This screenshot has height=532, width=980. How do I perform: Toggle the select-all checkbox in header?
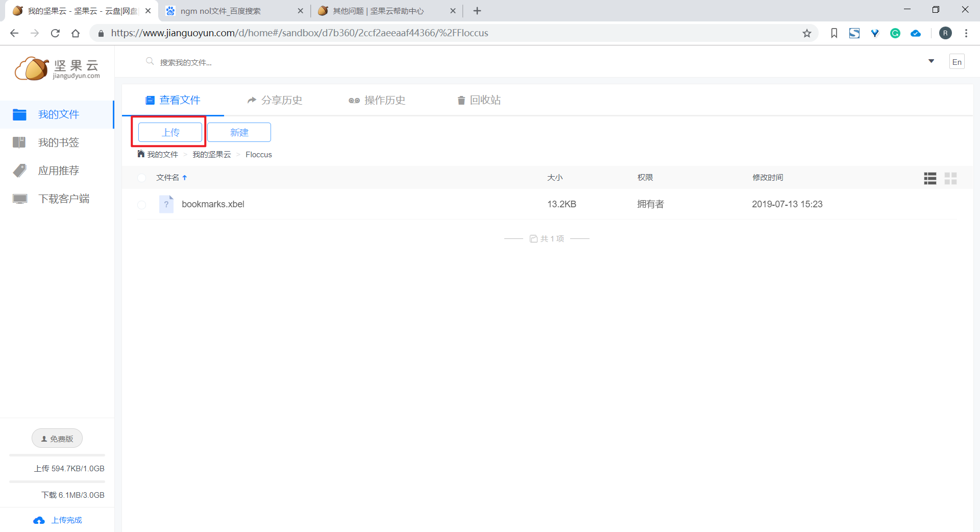pos(141,178)
